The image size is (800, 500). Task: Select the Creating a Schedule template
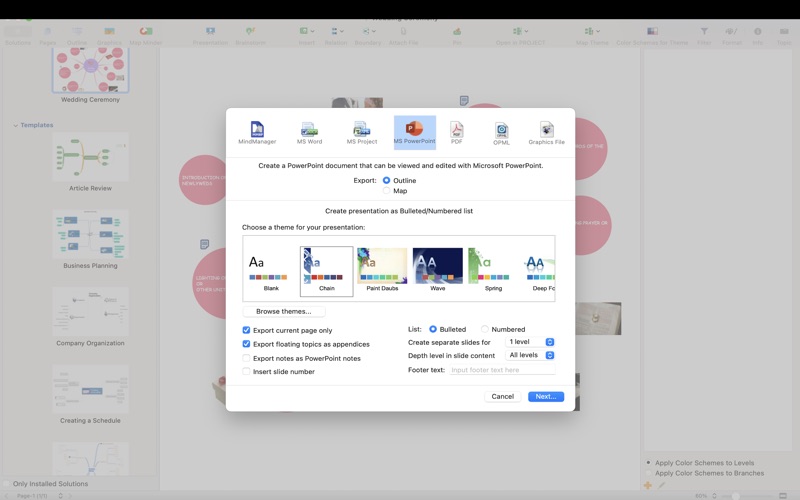[90, 389]
